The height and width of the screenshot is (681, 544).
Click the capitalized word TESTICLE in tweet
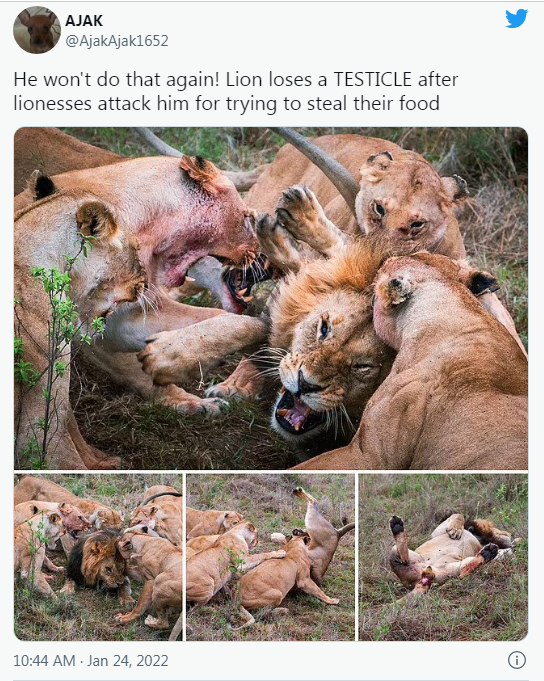(372, 79)
